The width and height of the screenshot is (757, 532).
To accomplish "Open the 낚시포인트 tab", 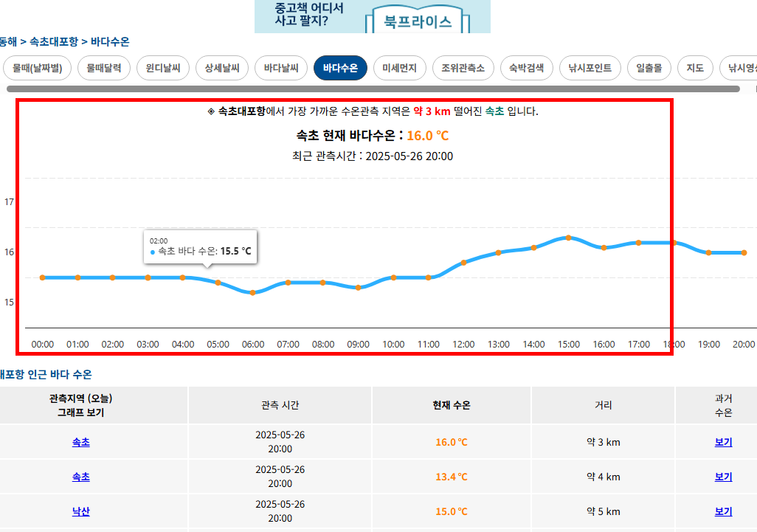I will (590, 68).
